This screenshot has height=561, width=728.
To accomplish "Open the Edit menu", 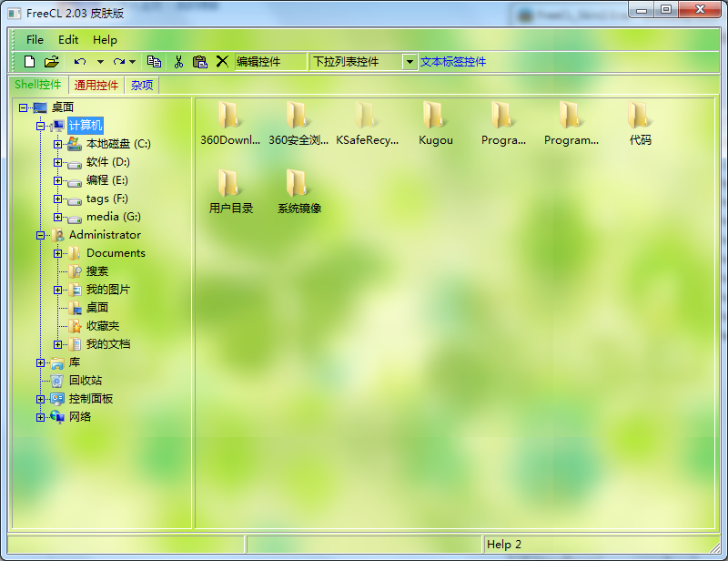I will click(x=68, y=40).
